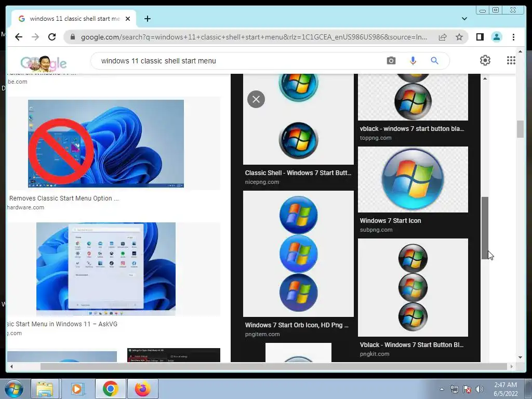This screenshot has width=532, height=399.
Task: Open Windows Explorer from taskbar
Action: click(45, 389)
